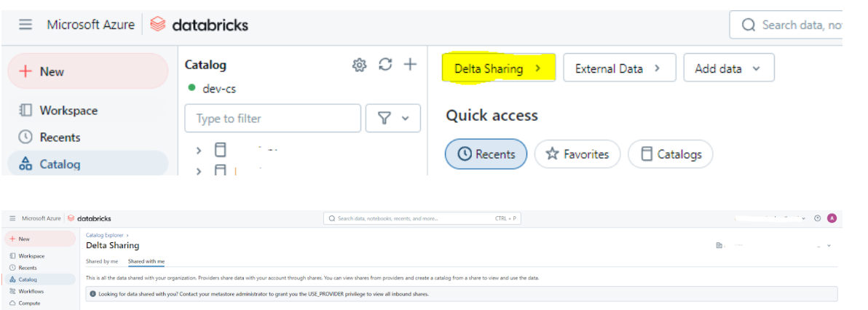Click the highlighted Delta Sharing button

(497, 68)
